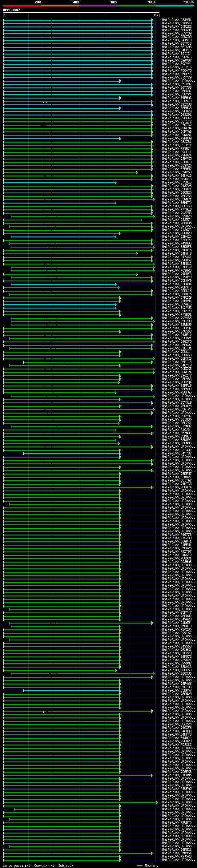Viewport: 197px width, 868px height.
Task: Select hit label UniRef100_A7QTC0
Action: click(177, 125)
